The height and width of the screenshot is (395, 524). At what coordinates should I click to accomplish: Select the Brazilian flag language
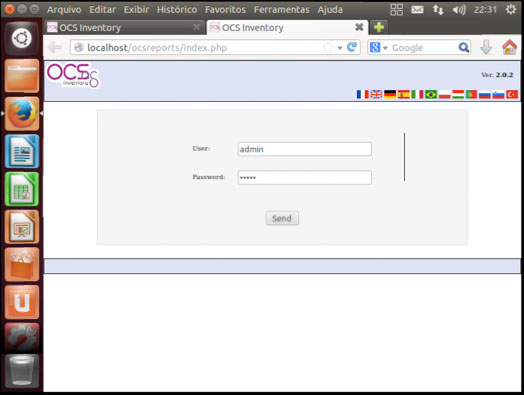431,95
